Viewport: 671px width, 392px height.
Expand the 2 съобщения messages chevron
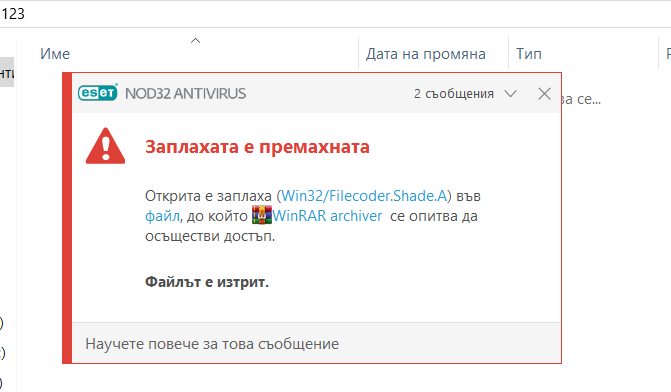coord(511,94)
